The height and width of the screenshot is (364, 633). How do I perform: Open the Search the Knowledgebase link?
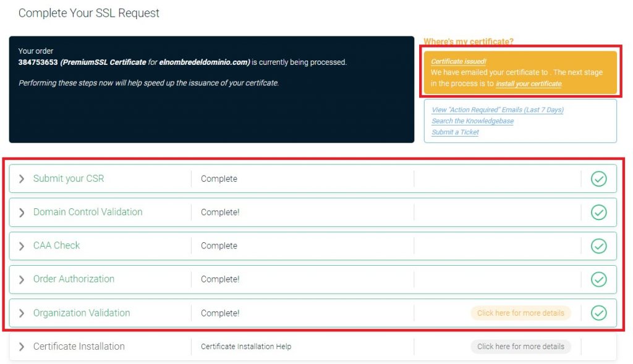pos(473,121)
